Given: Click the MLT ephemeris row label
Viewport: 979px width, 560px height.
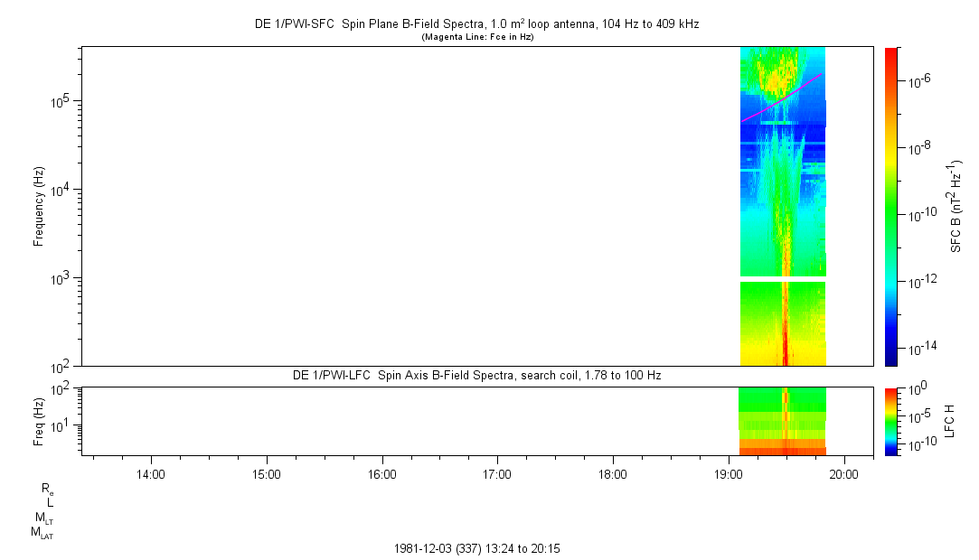Looking at the screenshot, I should point(43,518).
